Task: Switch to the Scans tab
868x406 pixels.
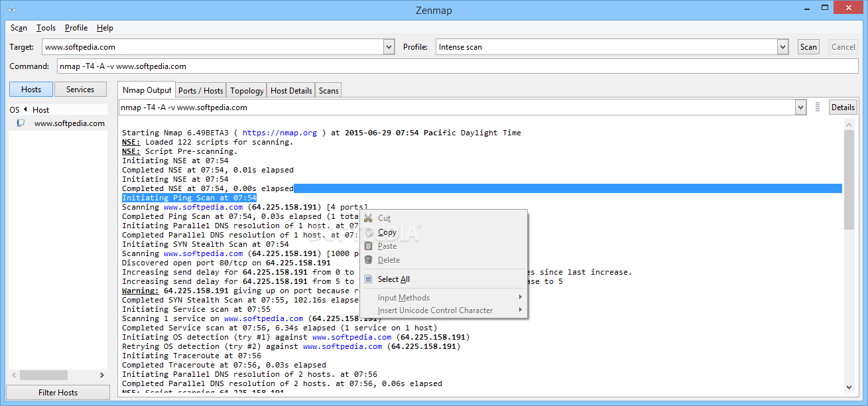Action: point(328,91)
